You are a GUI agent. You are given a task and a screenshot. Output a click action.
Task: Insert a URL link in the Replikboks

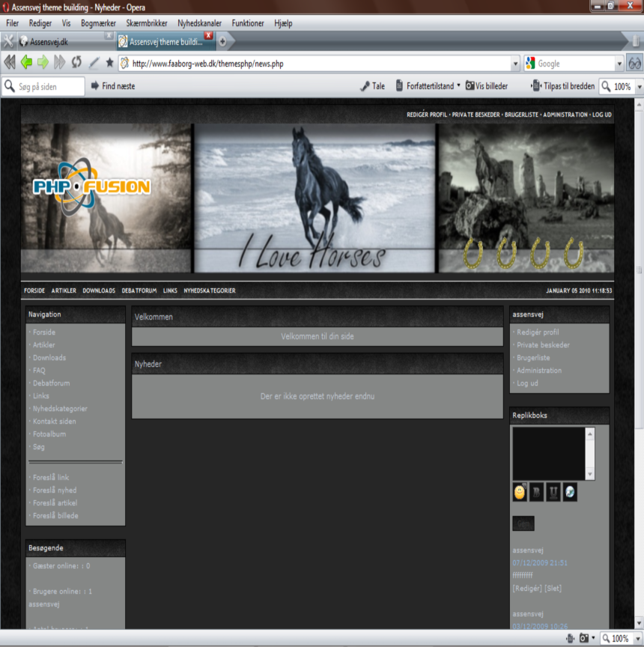[x=570, y=492]
